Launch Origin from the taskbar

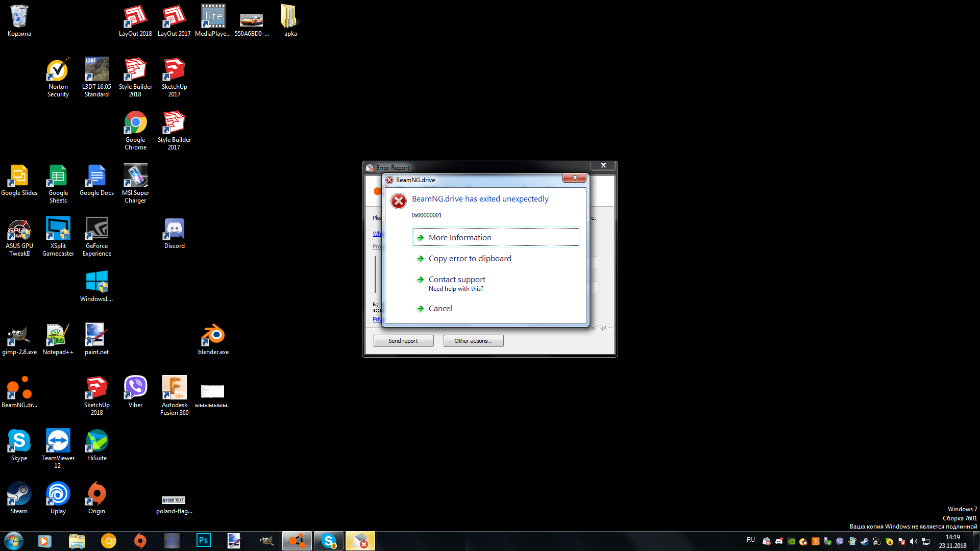140,541
